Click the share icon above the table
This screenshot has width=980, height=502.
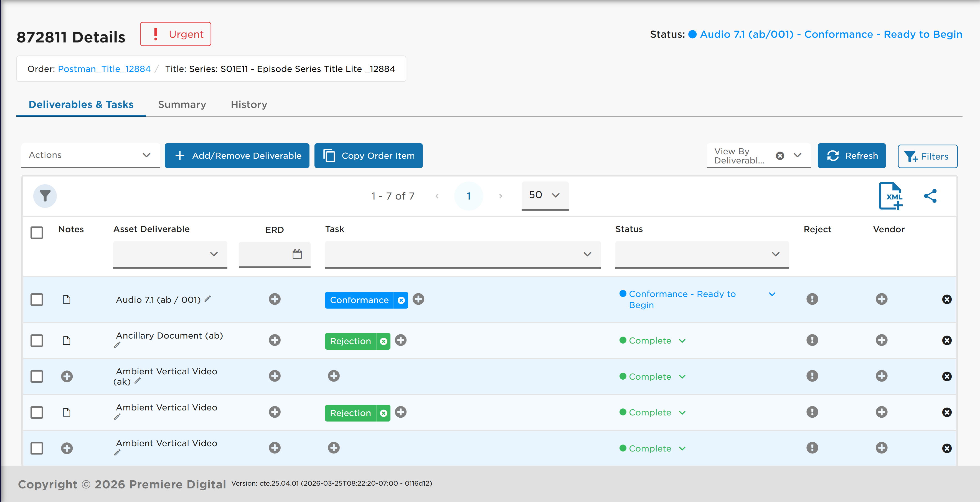point(930,196)
